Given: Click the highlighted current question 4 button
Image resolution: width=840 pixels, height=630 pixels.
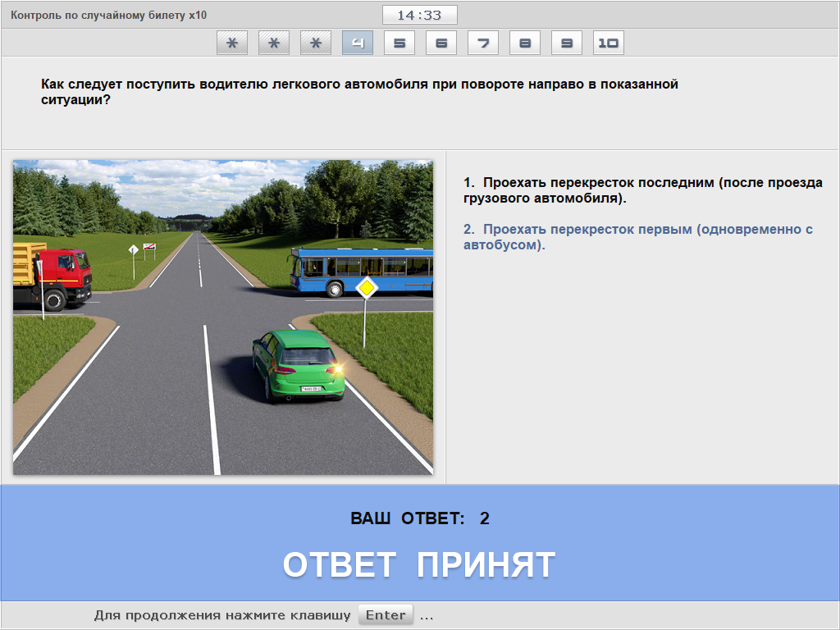Looking at the screenshot, I should click(x=358, y=43).
